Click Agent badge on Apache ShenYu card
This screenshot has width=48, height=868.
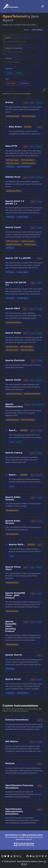40,655
